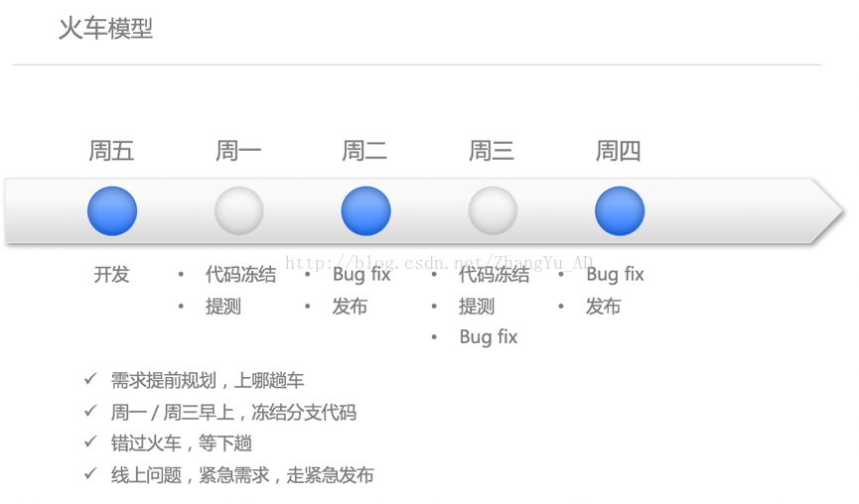The height and width of the screenshot is (504, 859).
Task: Click the gray circle under 周一
Action: click(239, 210)
